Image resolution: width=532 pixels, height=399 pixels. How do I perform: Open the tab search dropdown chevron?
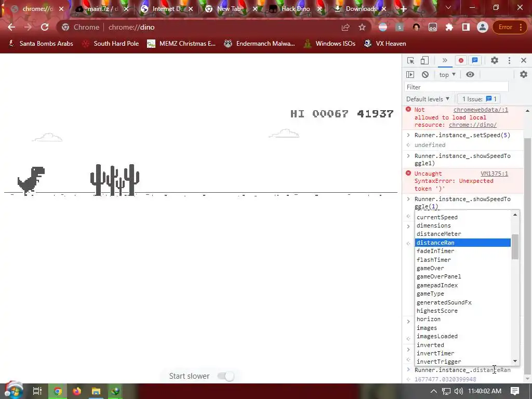click(448, 7)
